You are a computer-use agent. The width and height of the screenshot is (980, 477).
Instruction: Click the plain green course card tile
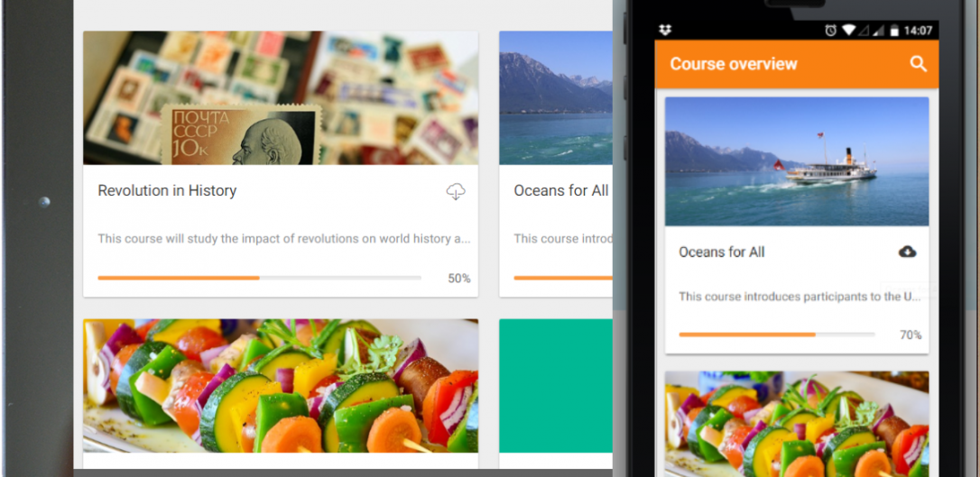coord(556,386)
